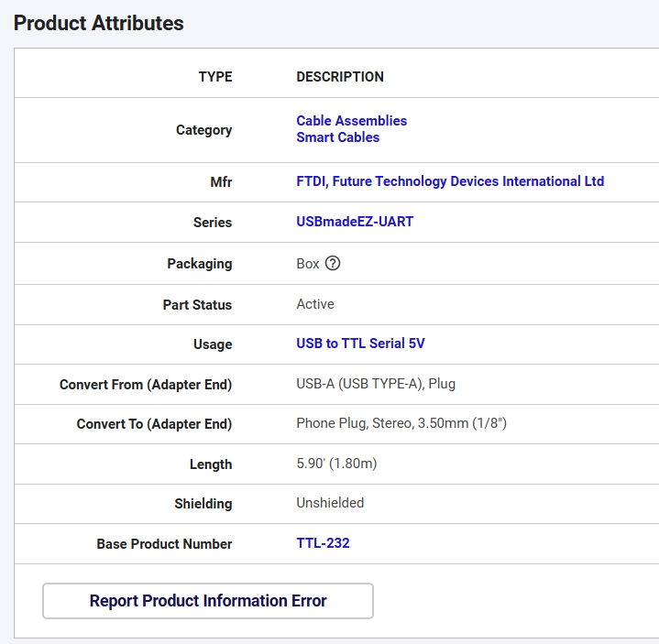Select the Mfr row label
Image resolution: width=659 pixels, height=644 pixels.
221,182
